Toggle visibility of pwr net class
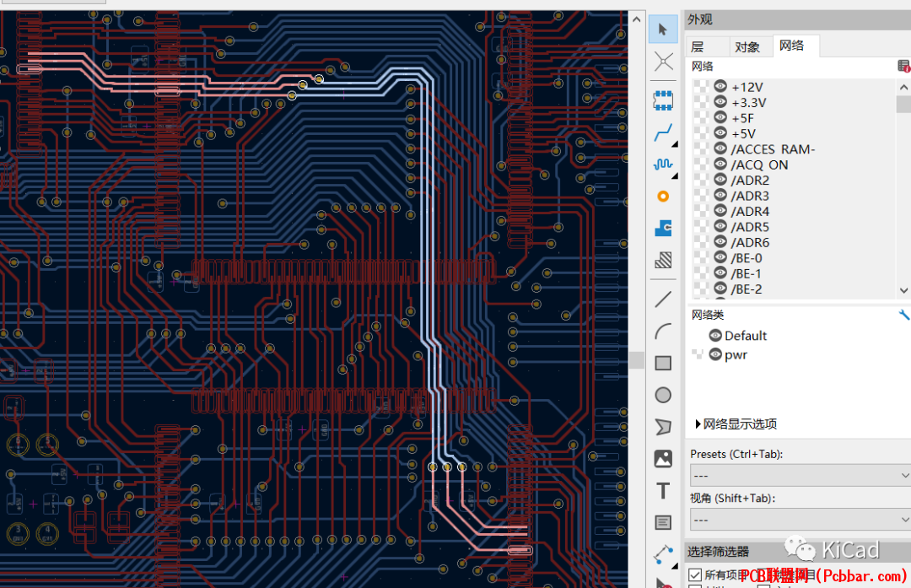 click(715, 354)
